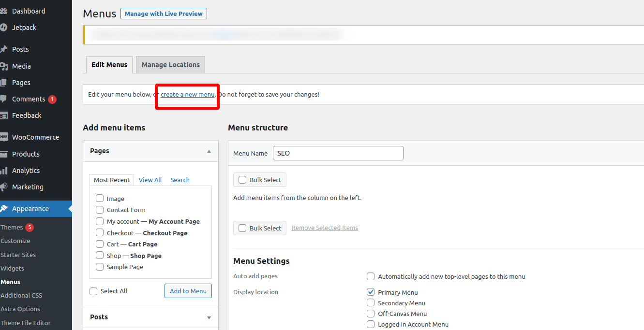Select the Most Recent pages tab
The width and height of the screenshot is (644, 330).
click(112, 180)
